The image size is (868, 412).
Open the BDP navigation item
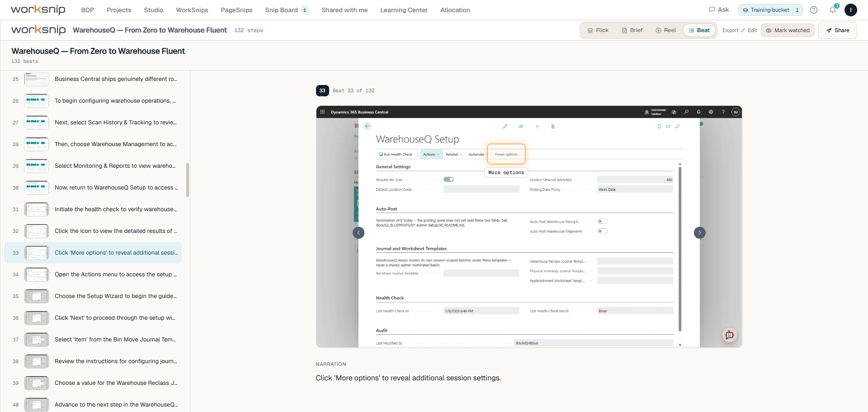[88, 10]
